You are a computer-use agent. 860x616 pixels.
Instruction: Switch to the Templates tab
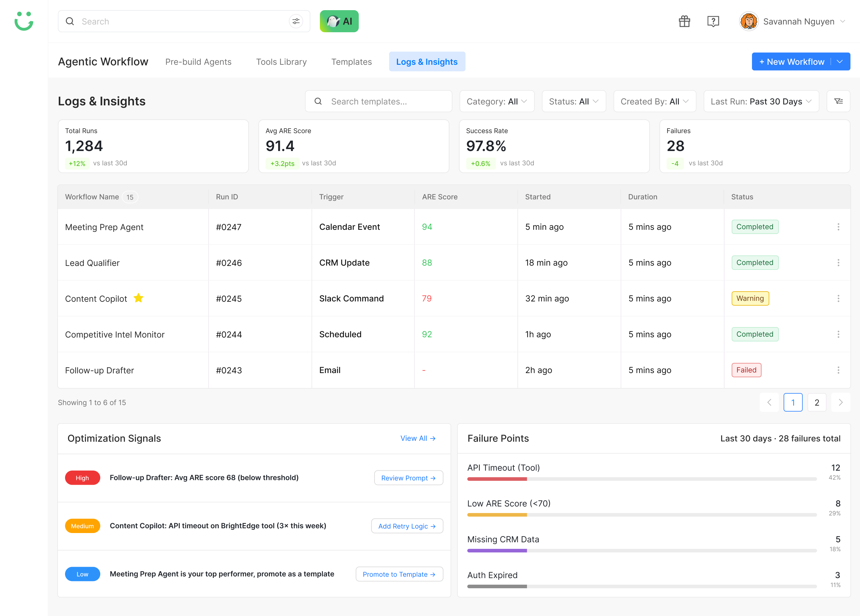pyautogui.click(x=352, y=62)
